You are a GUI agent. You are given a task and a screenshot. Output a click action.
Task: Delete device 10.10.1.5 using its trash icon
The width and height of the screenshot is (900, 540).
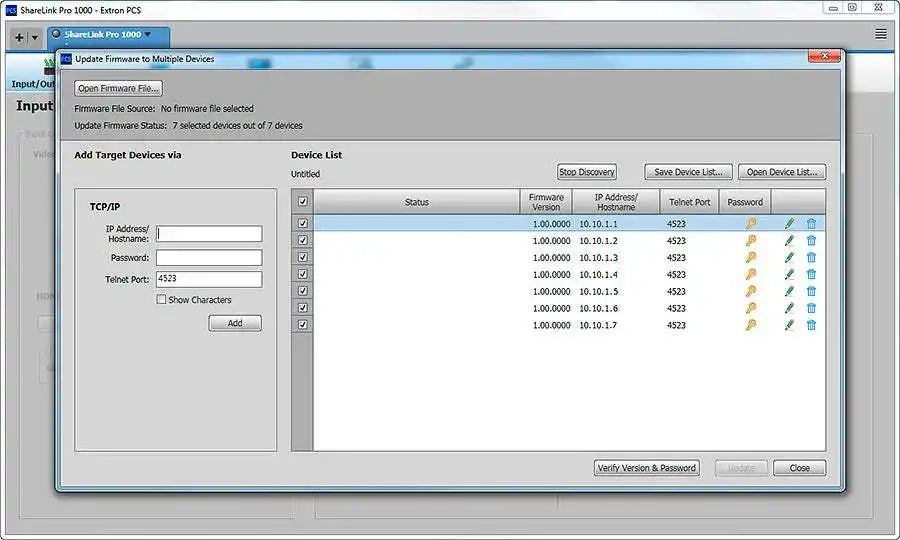coord(811,291)
